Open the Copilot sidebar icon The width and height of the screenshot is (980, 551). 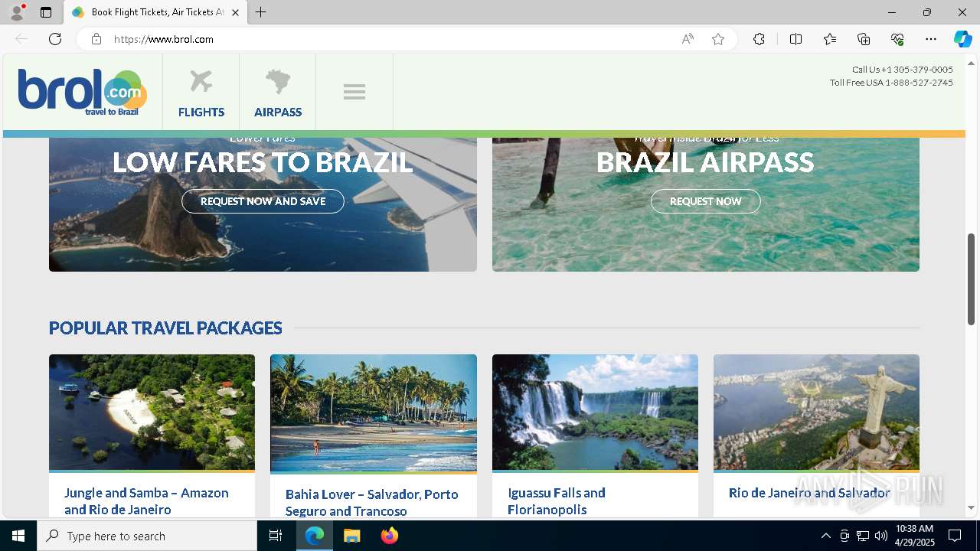pyautogui.click(x=962, y=39)
